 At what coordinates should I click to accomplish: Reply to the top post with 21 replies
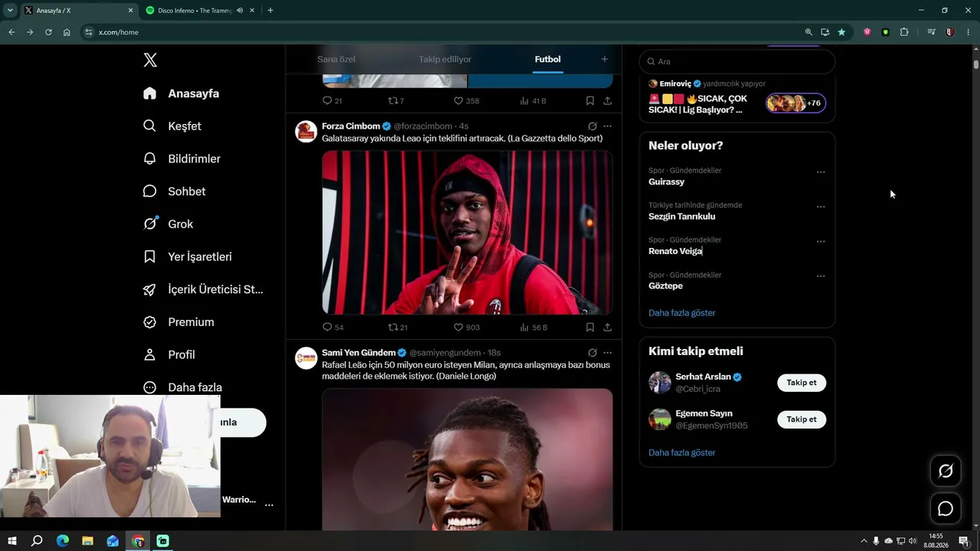pos(328,100)
